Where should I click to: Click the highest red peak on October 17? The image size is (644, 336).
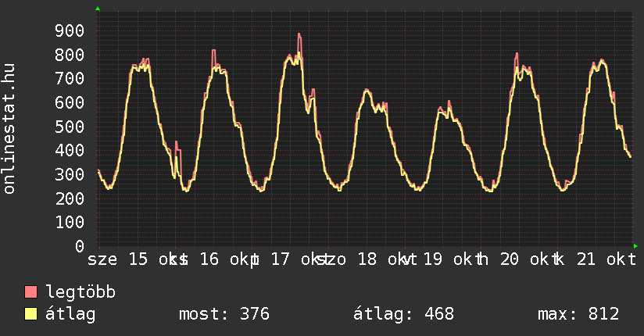click(299, 35)
